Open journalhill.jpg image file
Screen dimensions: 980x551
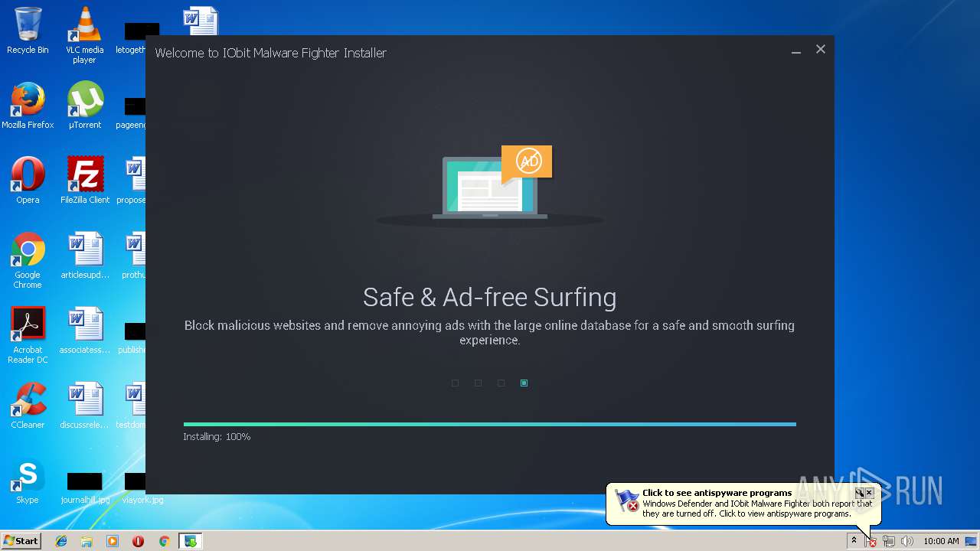click(x=84, y=487)
